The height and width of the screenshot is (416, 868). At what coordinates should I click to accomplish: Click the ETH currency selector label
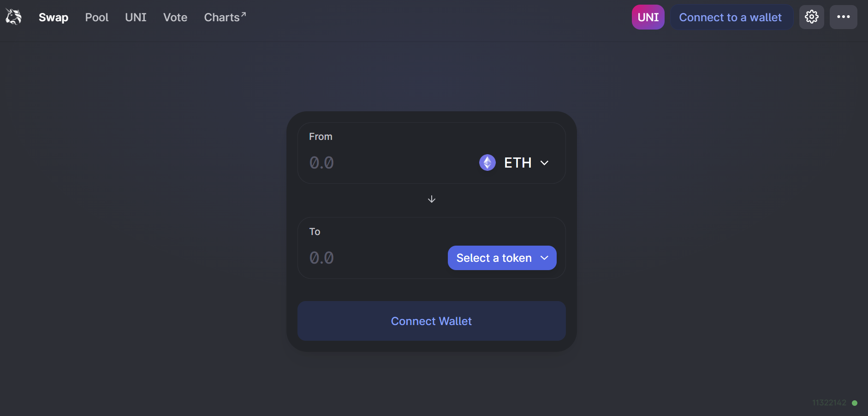(517, 163)
